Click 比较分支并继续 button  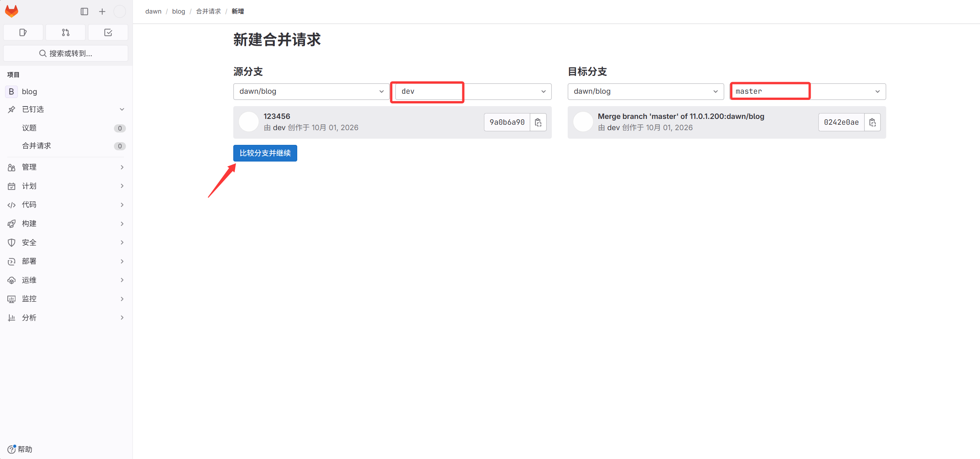click(x=265, y=153)
